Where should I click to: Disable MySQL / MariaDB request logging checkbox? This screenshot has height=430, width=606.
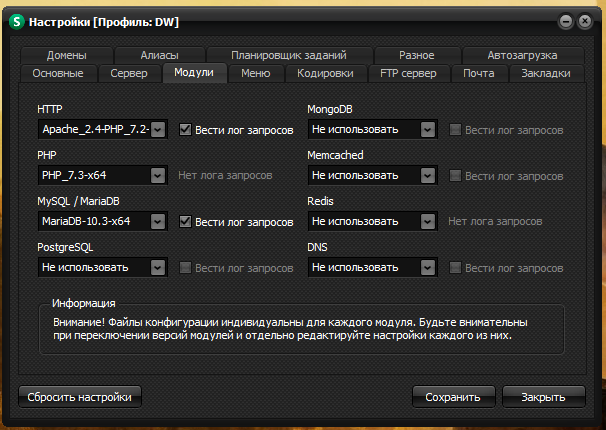click(185, 221)
